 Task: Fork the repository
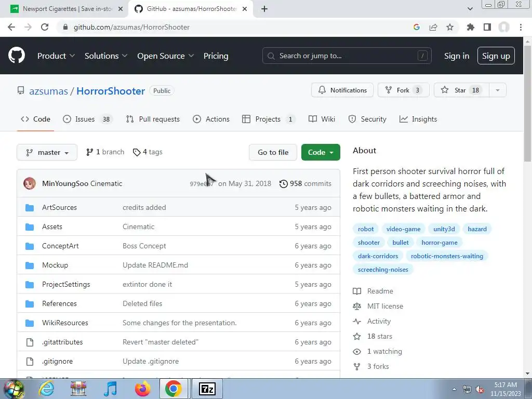point(403,90)
